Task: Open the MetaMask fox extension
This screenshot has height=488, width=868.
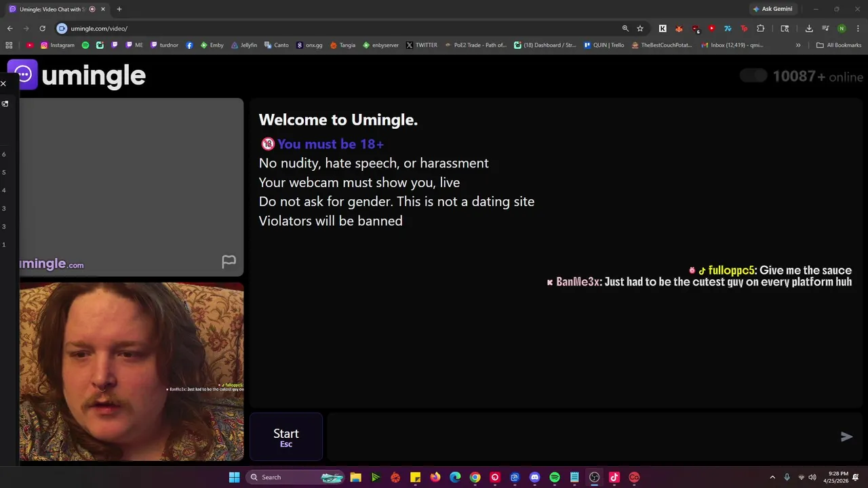Action: pos(679,28)
